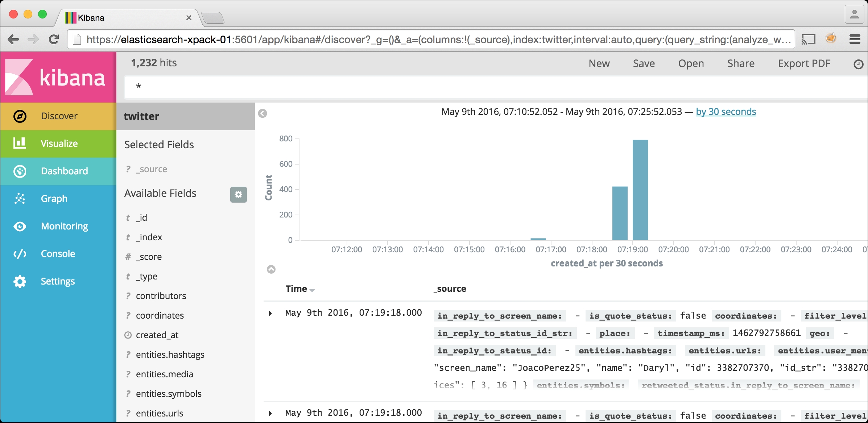Click the entities.hashtags field
Screen dimensions: 868x423
tap(170, 354)
